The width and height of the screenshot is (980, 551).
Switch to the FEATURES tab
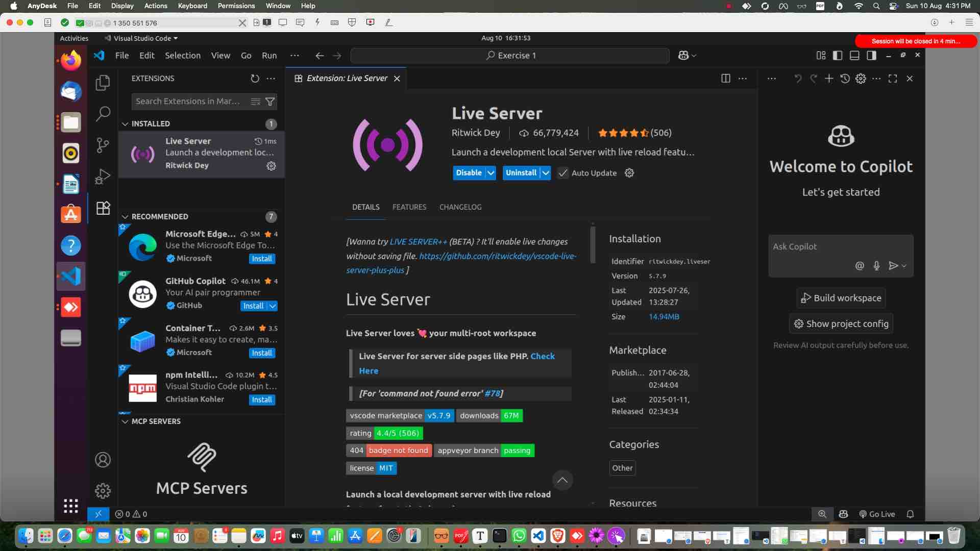[x=409, y=207]
